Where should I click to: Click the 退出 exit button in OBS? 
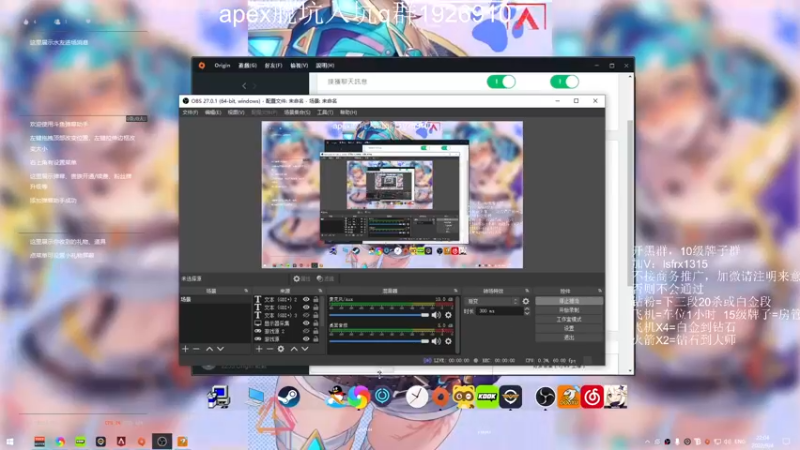pos(569,338)
